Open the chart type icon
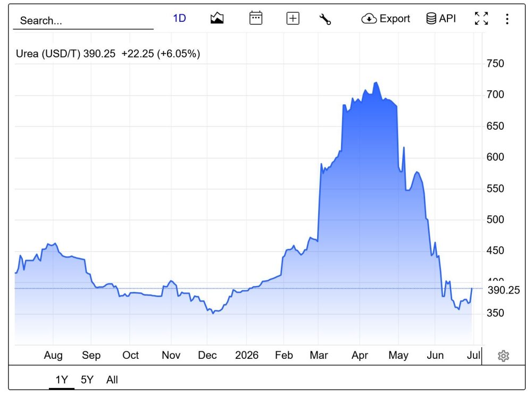 [217, 18]
